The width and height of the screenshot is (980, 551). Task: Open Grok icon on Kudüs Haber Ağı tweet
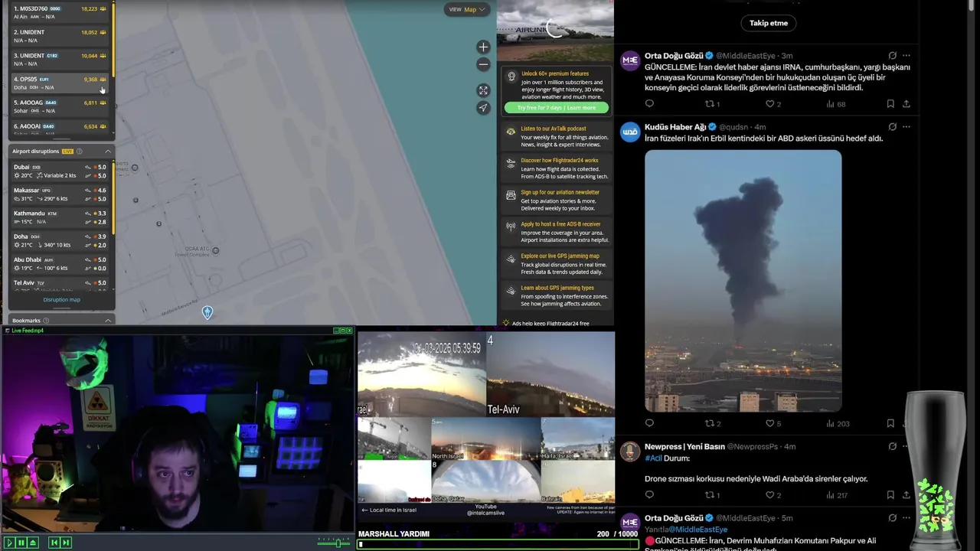(x=892, y=127)
